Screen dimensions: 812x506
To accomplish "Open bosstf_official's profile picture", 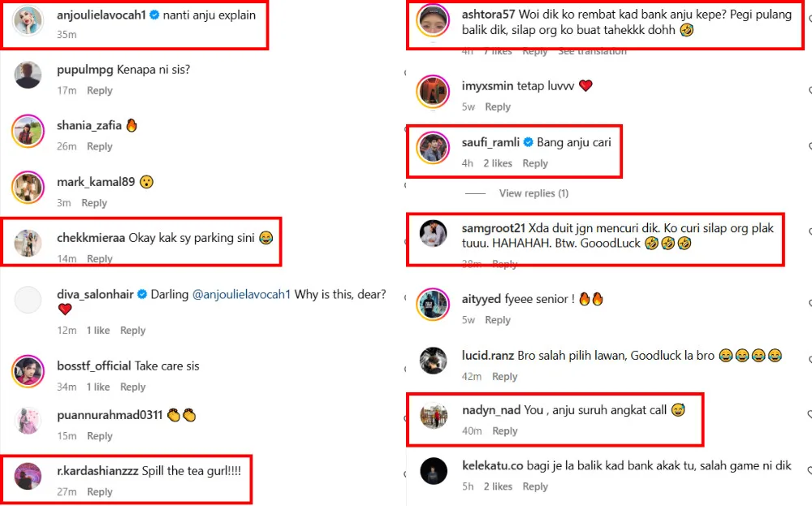I will coord(28,371).
